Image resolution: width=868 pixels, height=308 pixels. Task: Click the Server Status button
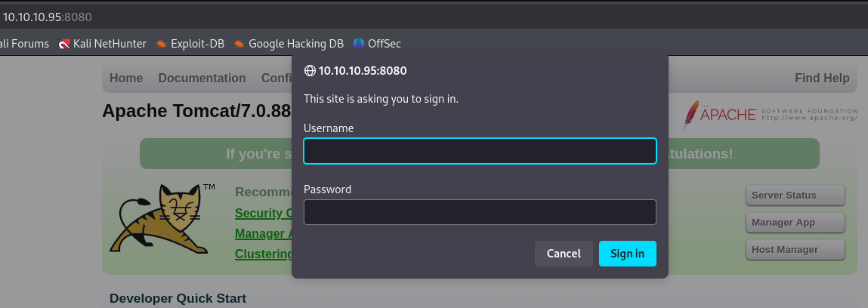pos(795,195)
